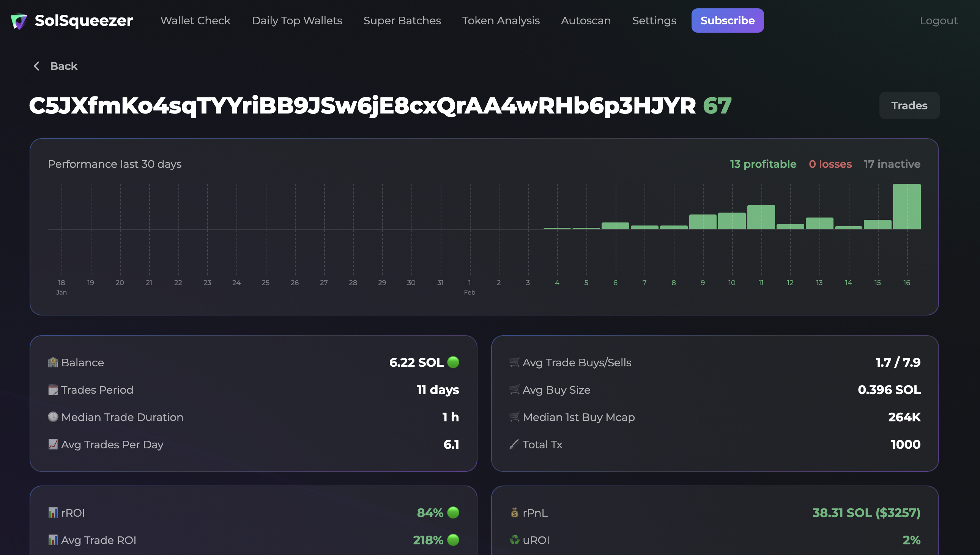
Task: Collapse using the Back chevron arrow
Action: tap(36, 66)
